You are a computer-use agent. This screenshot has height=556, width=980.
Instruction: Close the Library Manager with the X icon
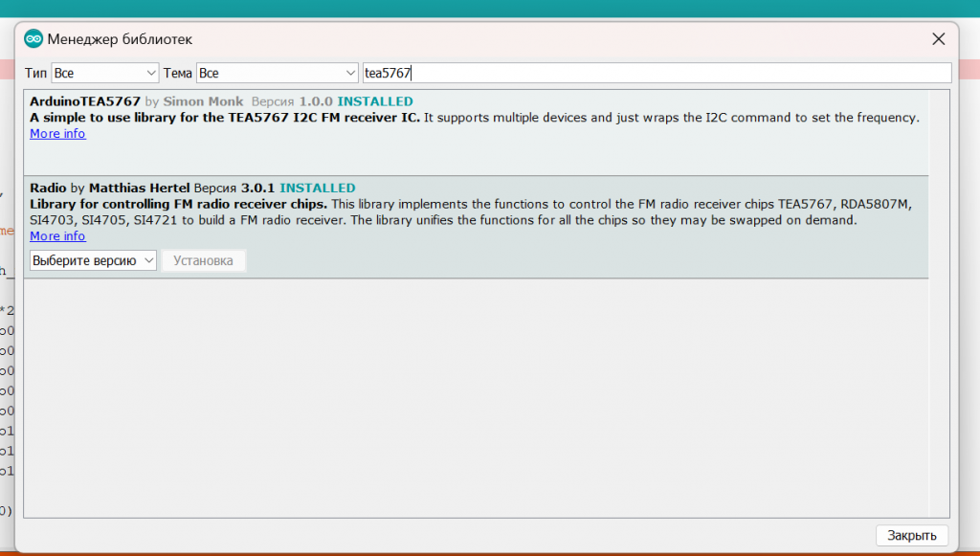[939, 39]
